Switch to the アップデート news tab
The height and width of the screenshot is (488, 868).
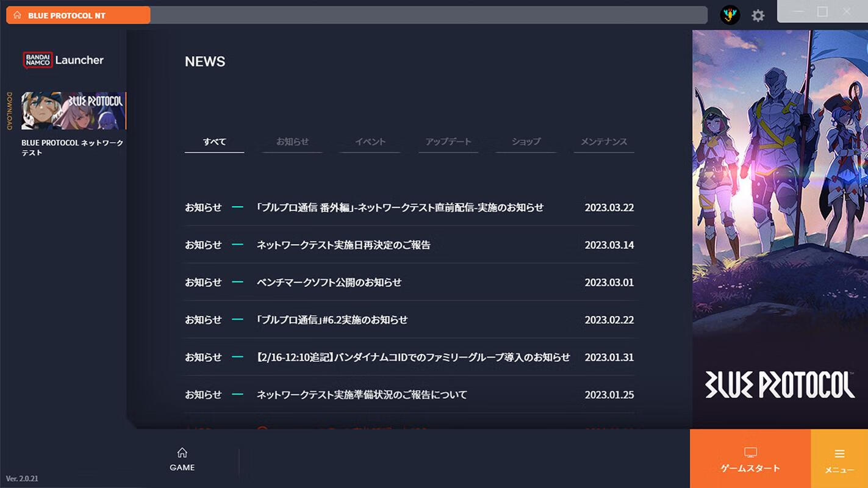tap(448, 142)
